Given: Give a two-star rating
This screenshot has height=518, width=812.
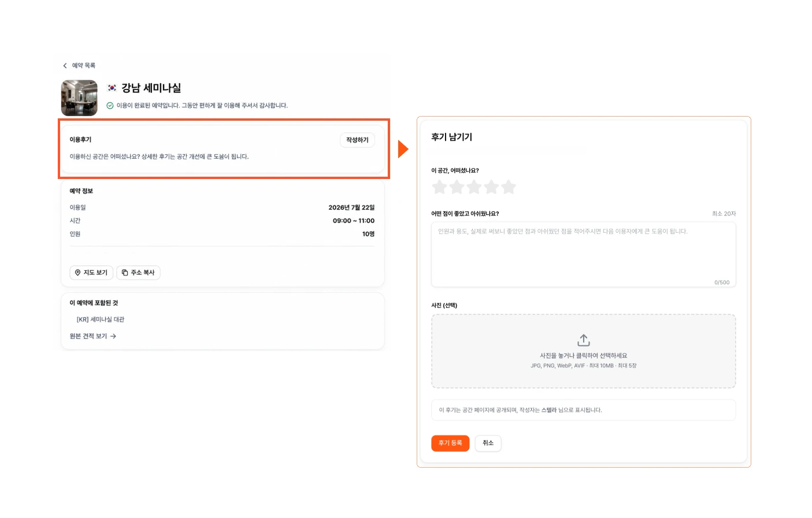Looking at the screenshot, I should click(457, 187).
